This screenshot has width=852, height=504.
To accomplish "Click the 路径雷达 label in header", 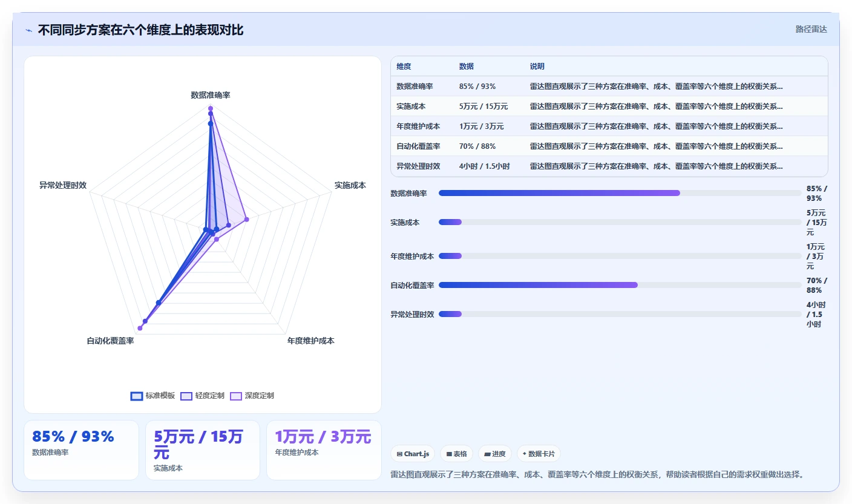I will 811,29.
